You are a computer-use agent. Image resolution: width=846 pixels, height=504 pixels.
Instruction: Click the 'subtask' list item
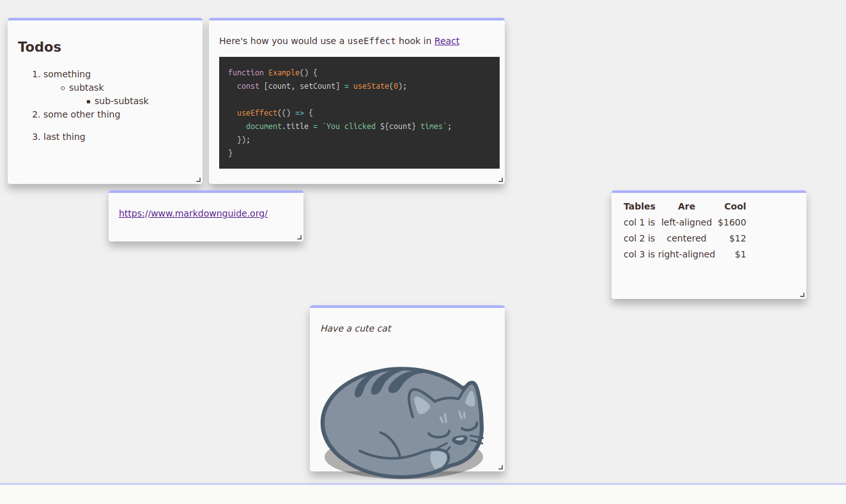pos(86,88)
